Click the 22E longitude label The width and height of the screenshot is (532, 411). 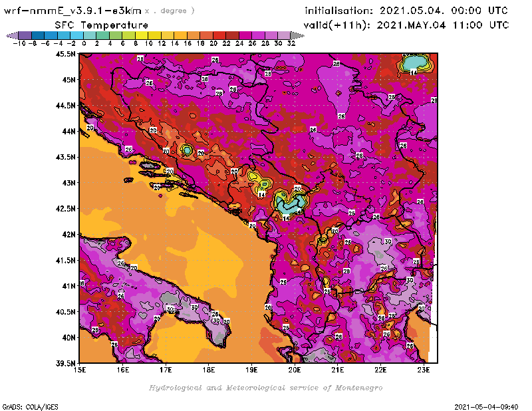(x=380, y=370)
